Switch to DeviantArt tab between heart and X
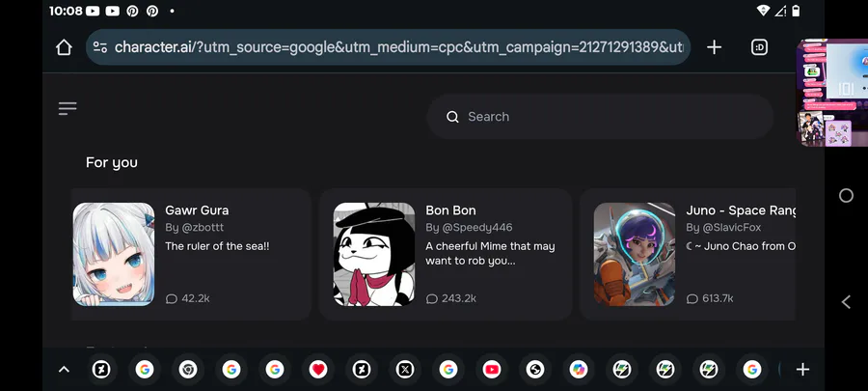Image resolution: width=868 pixels, height=391 pixels. [362, 370]
